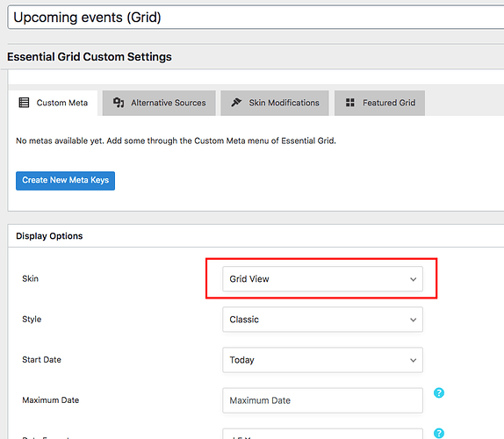
Task: Click the Skin Modifications brush icon
Action: click(x=236, y=103)
